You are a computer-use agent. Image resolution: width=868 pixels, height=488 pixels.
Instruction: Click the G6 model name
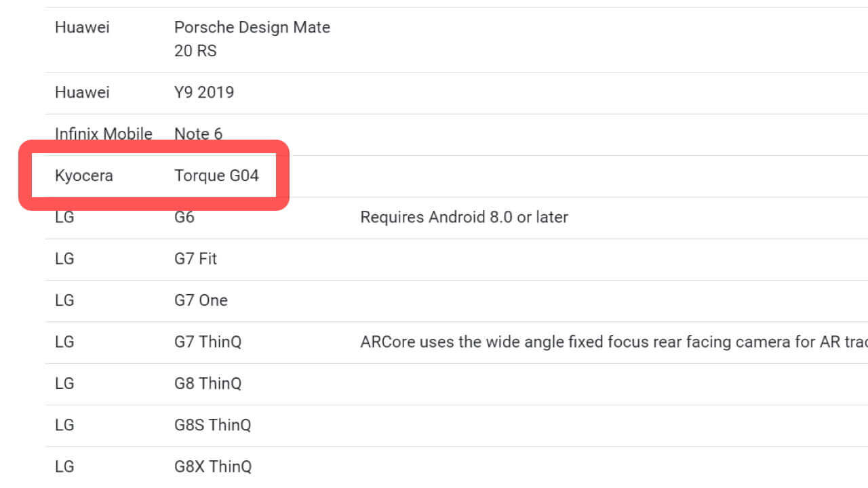tap(184, 217)
